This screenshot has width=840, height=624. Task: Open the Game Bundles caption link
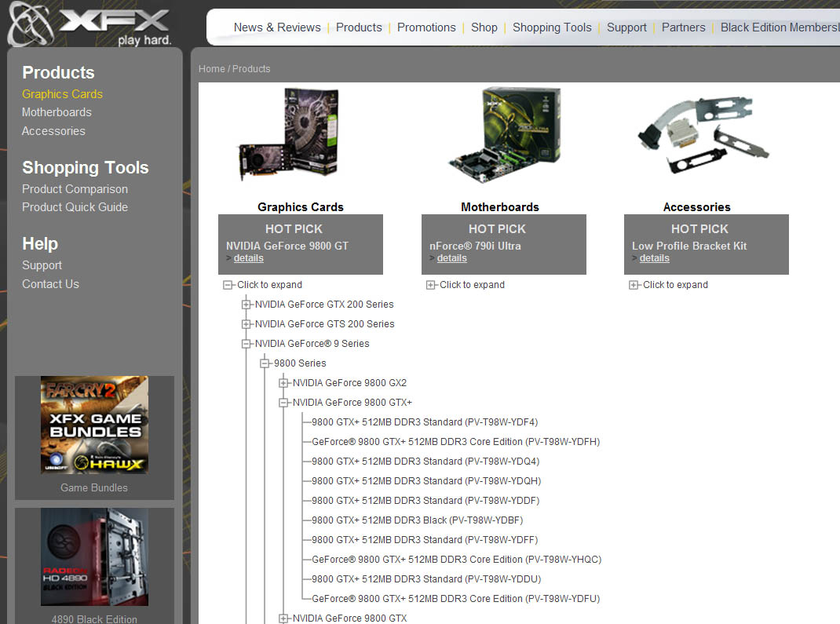pyautogui.click(x=94, y=488)
